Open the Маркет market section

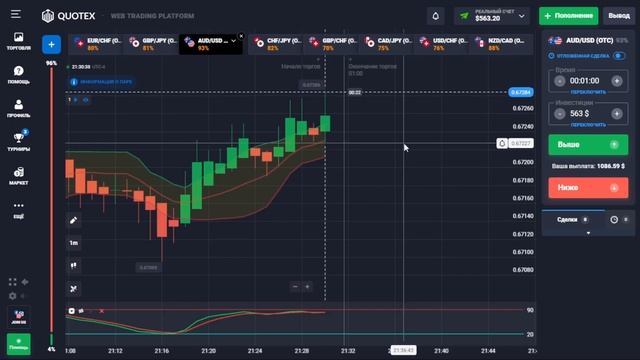[18, 176]
